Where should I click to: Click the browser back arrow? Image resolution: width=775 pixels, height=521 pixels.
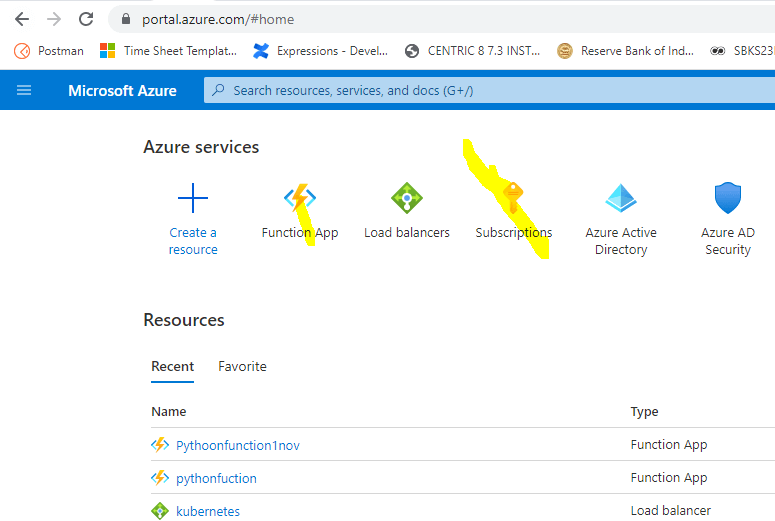point(22,19)
